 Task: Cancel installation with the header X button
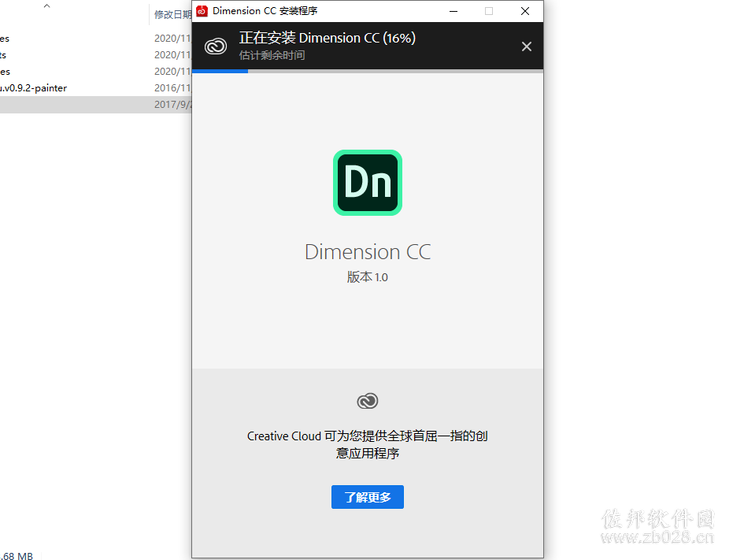click(x=527, y=46)
